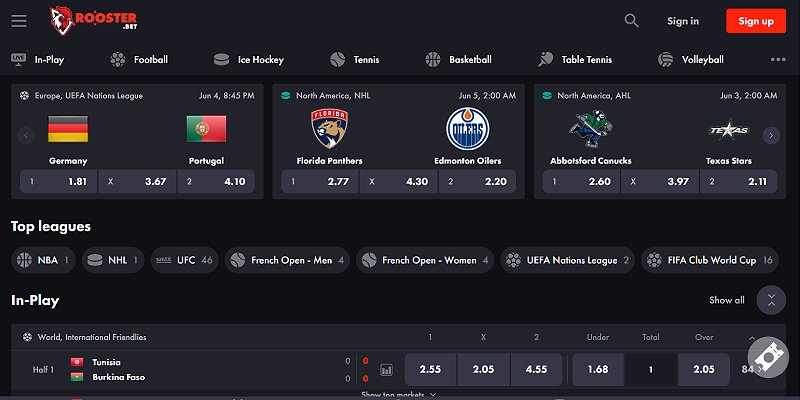
Task: Open North America, NHL league label
Action: [333, 95]
